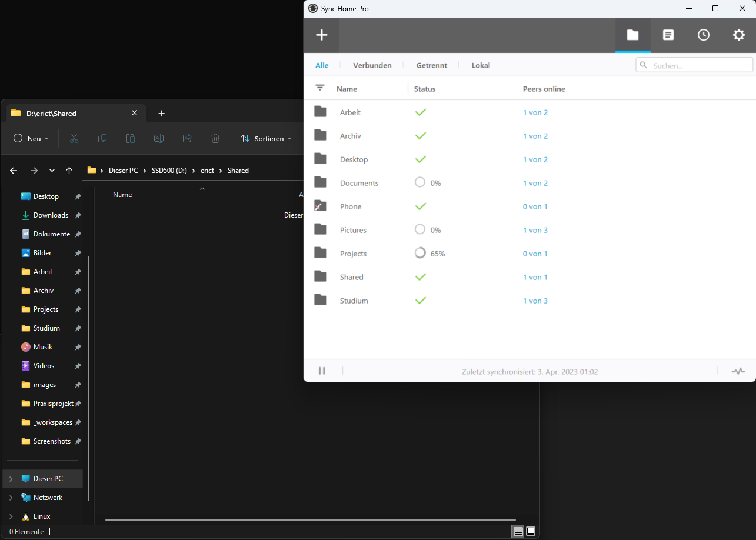Viewport: 756px width, 540px height.
Task: Switch Explorer to compact details view
Action: point(518,531)
